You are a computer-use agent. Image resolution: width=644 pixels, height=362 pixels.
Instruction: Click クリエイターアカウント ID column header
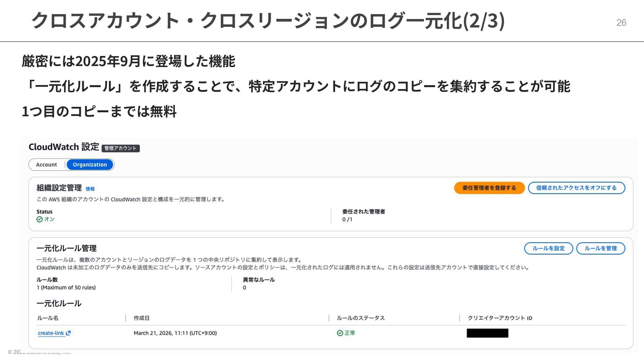[x=500, y=318]
